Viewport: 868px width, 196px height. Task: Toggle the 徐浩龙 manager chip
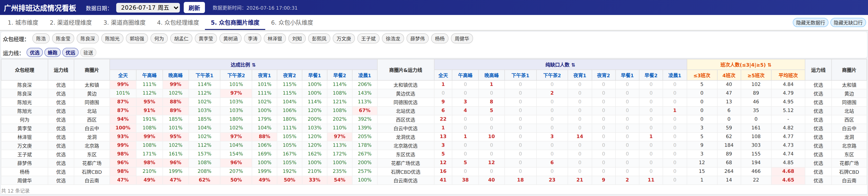coord(393,38)
